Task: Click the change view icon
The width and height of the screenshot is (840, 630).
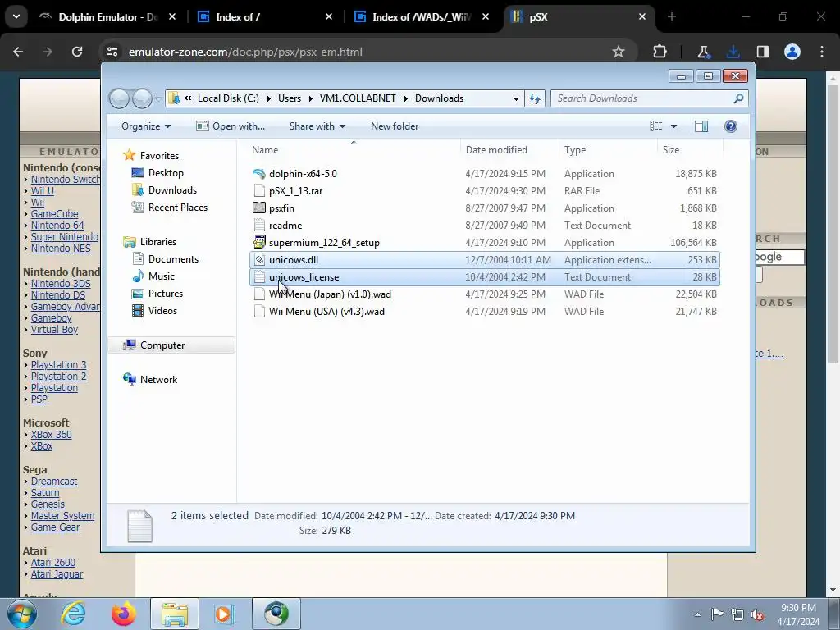Action: tap(655, 126)
